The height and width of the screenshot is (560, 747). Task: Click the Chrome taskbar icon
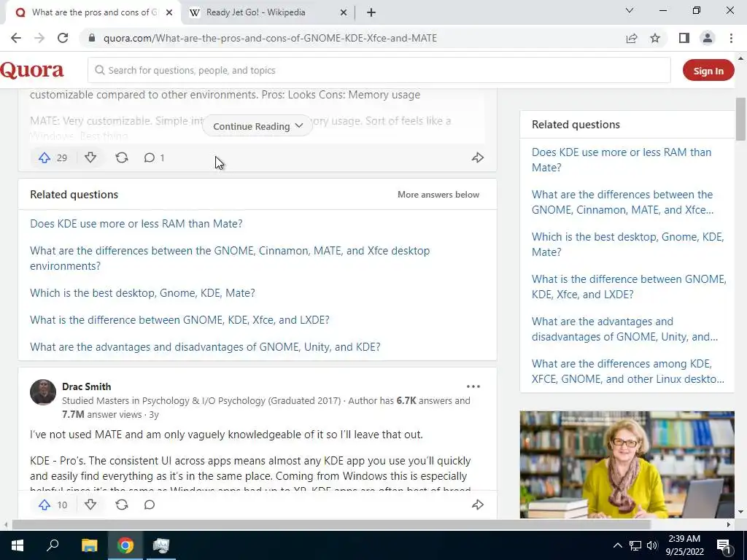tap(125, 545)
